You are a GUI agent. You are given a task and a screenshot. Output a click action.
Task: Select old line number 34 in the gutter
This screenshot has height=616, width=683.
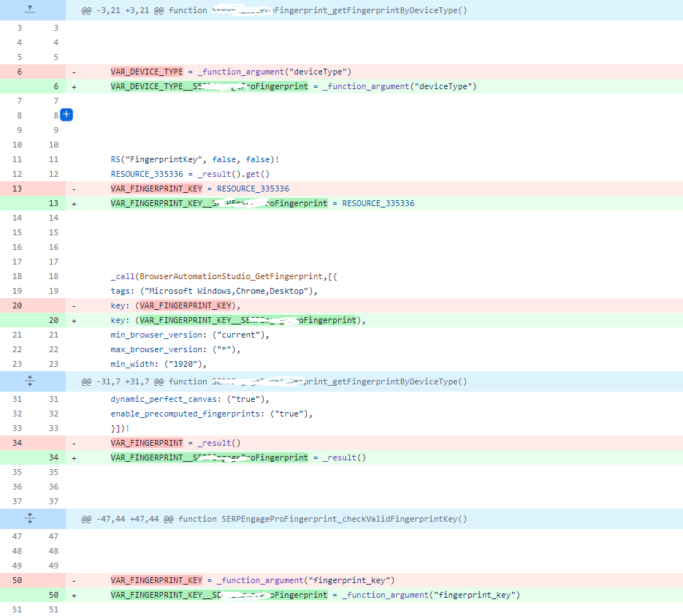(18, 443)
